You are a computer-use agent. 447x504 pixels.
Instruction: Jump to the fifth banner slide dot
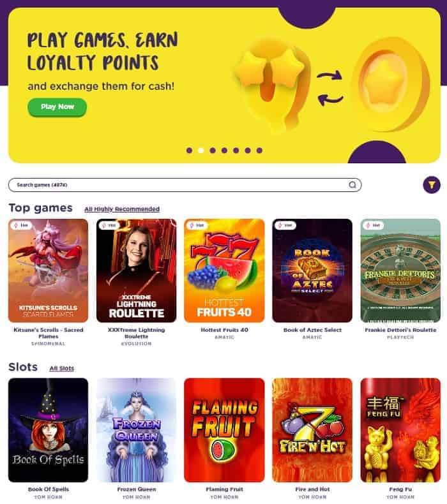(236, 151)
